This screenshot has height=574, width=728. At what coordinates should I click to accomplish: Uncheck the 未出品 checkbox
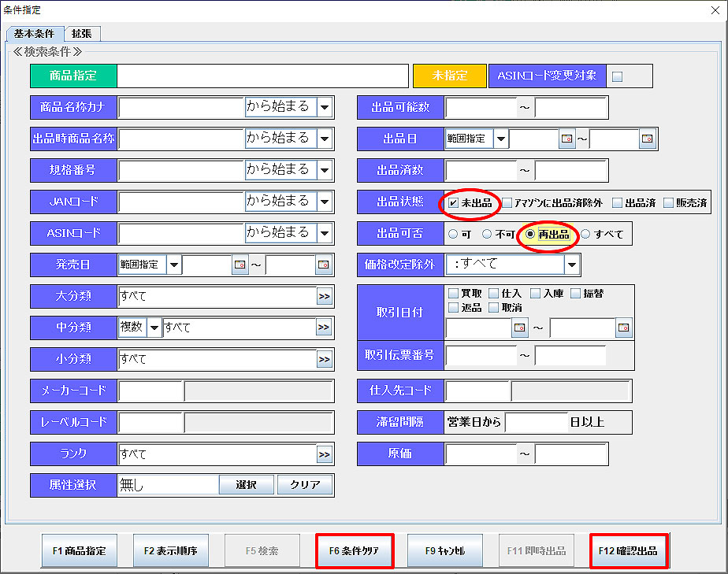click(x=453, y=202)
